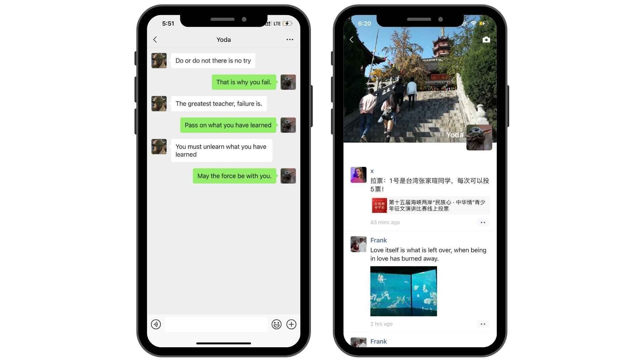Select the chat conversation with Yoda
This screenshot has height=362, width=644.
coord(223,39)
